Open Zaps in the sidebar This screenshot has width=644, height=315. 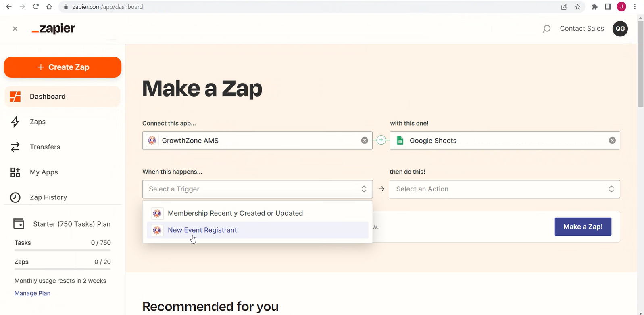click(63, 122)
